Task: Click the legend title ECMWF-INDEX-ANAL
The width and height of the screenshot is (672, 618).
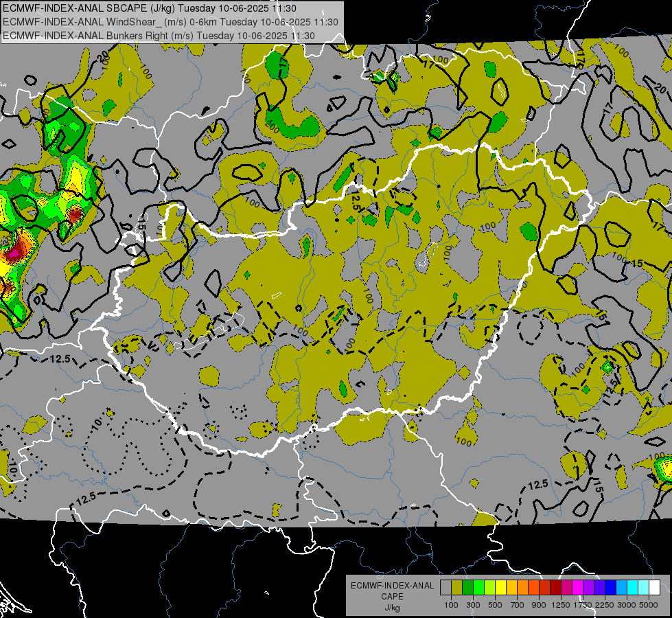Action: point(393,586)
